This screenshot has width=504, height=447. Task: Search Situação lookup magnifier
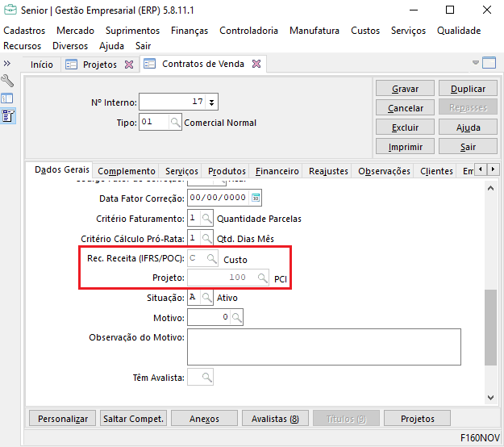(206, 298)
